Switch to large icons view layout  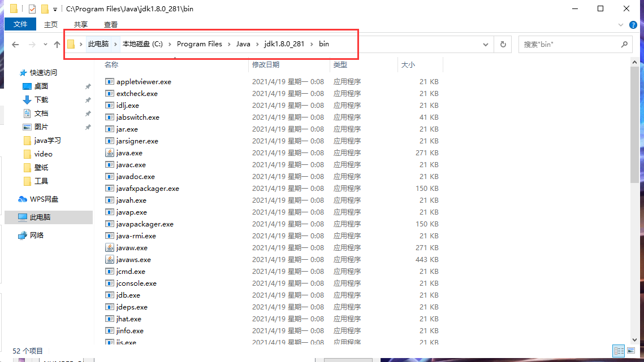pyautogui.click(x=631, y=351)
